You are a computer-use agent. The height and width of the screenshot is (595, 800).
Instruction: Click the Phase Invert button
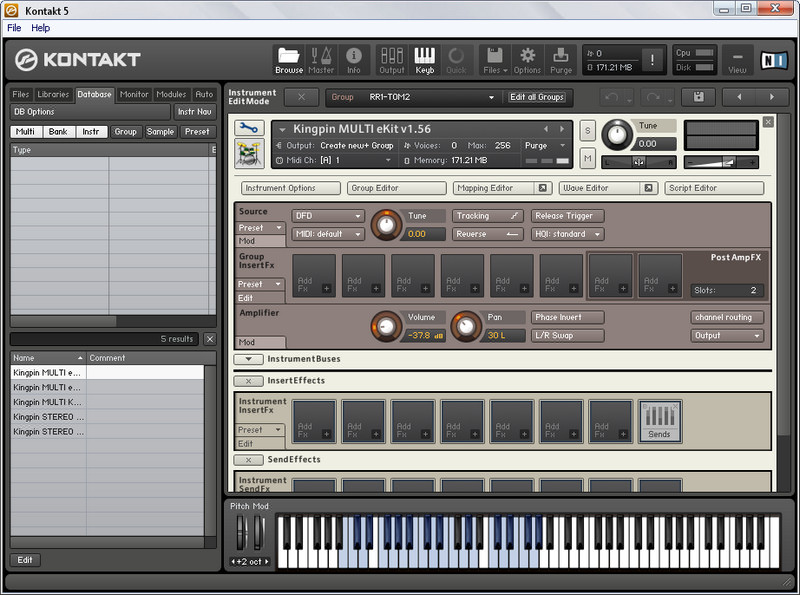pyautogui.click(x=567, y=317)
